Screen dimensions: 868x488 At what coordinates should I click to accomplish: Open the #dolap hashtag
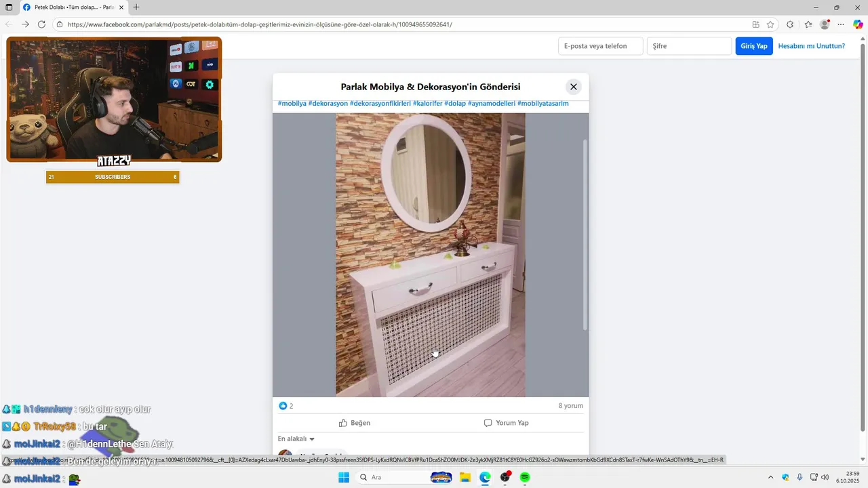coord(455,104)
